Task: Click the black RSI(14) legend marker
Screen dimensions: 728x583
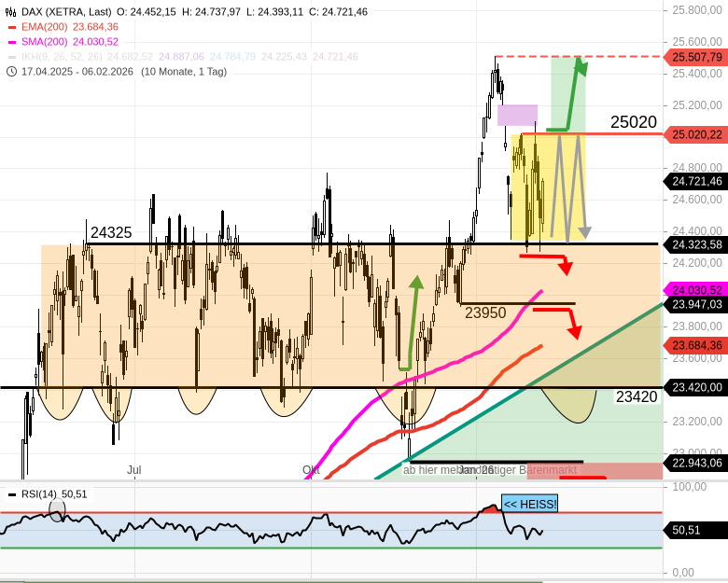Action: click(12, 494)
